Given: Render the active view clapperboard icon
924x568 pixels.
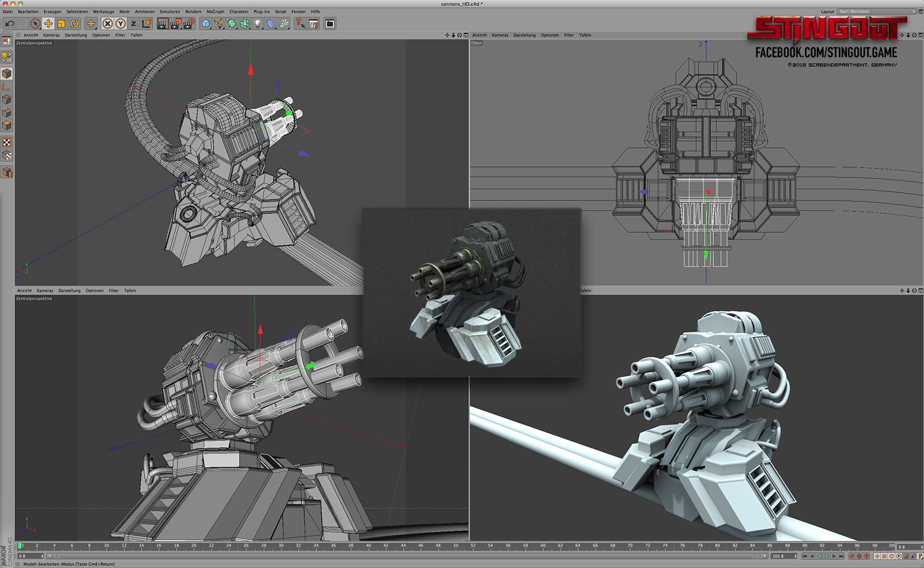Looking at the screenshot, I should click(x=162, y=23).
